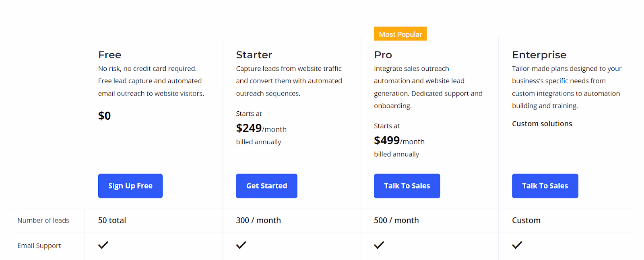Screen dimensions: 644x260
Task: Click the Get Started button under Starter
Action: (x=266, y=186)
